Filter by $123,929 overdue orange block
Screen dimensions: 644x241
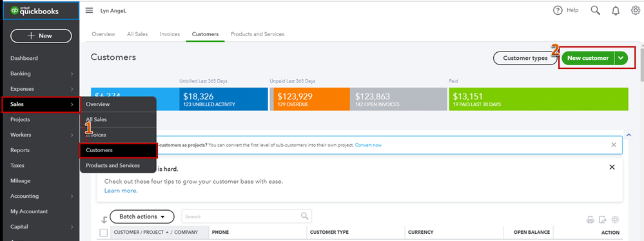point(312,99)
